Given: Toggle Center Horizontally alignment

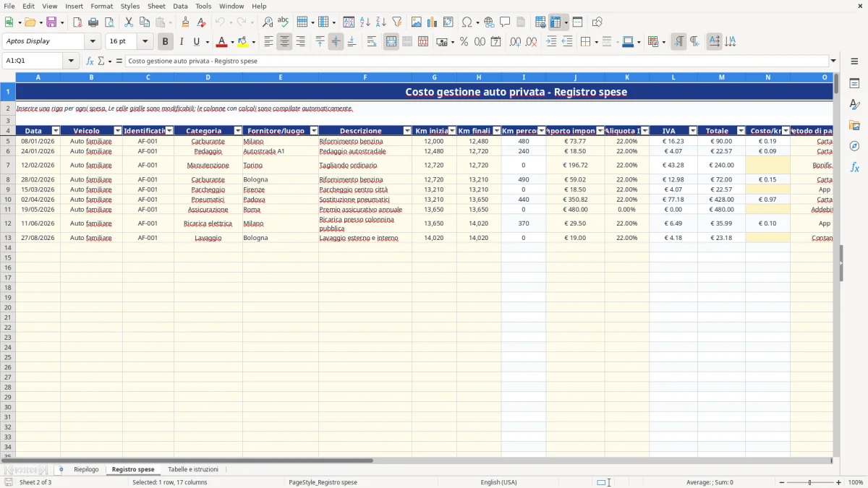Looking at the screenshot, I should tap(284, 42).
